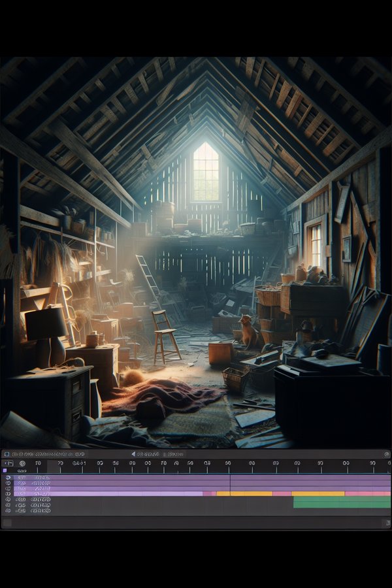Toggle the visibility icon of the upper green-clip track
The width and height of the screenshot is (392, 588).
(x=8, y=500)
